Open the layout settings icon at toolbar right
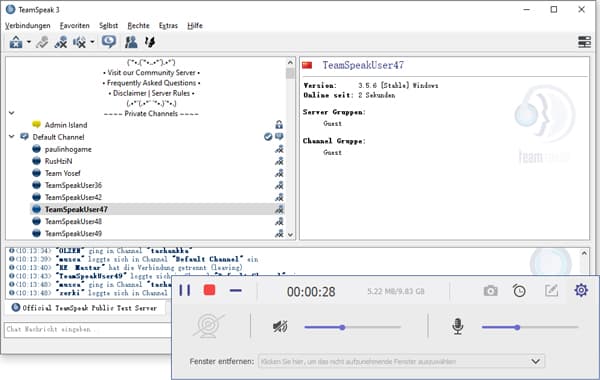 (x=584, y=42)
